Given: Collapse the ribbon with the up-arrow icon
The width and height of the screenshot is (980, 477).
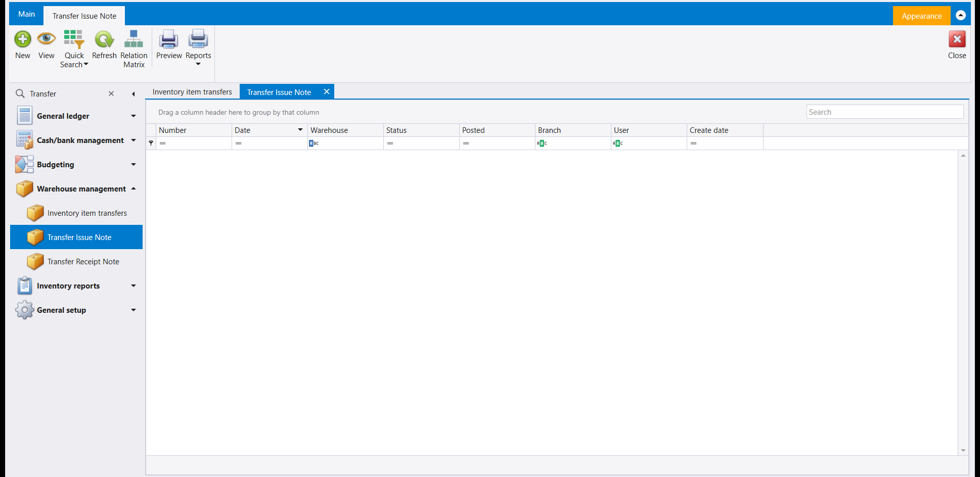Looking at the screenshot, I should [x=961, y=15].
